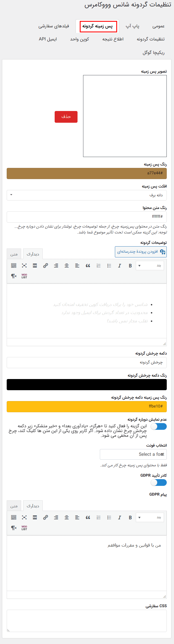Open spin button background color #ffbe10

87,406
